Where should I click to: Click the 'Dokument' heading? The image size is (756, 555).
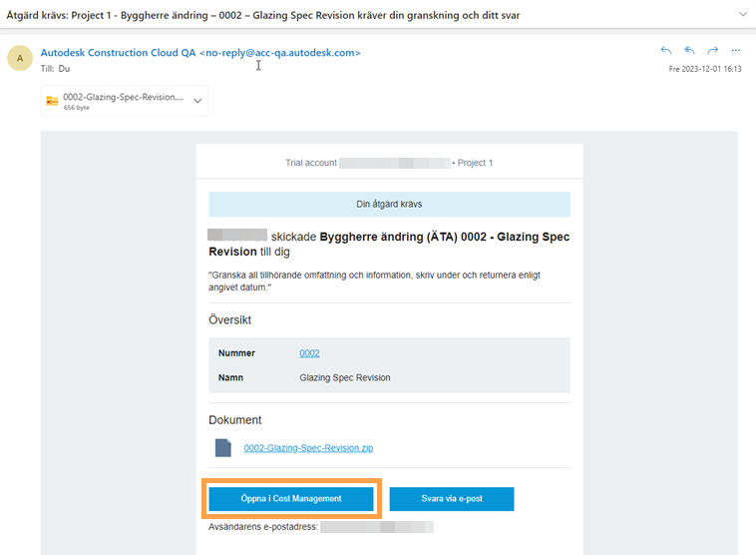(x=235, y=420)
